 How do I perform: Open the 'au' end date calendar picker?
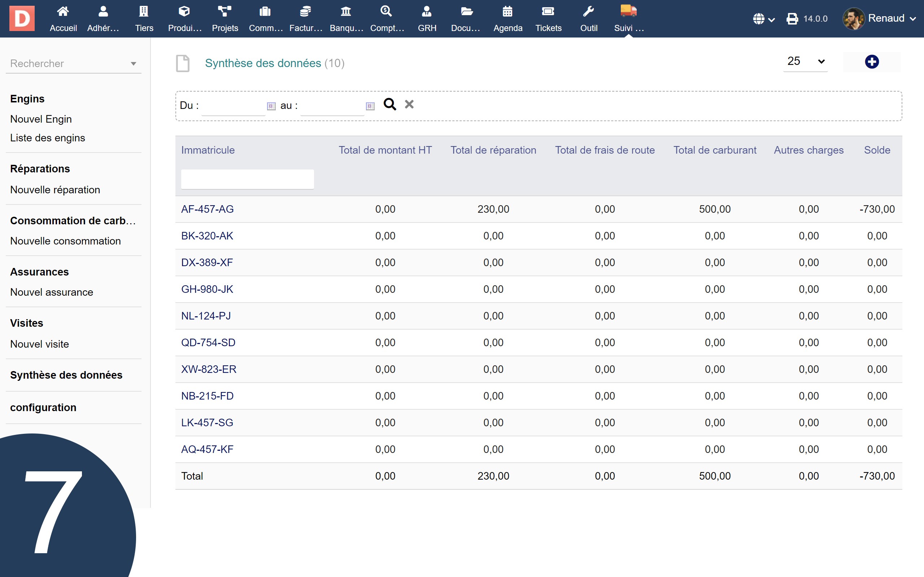[370, 106]
